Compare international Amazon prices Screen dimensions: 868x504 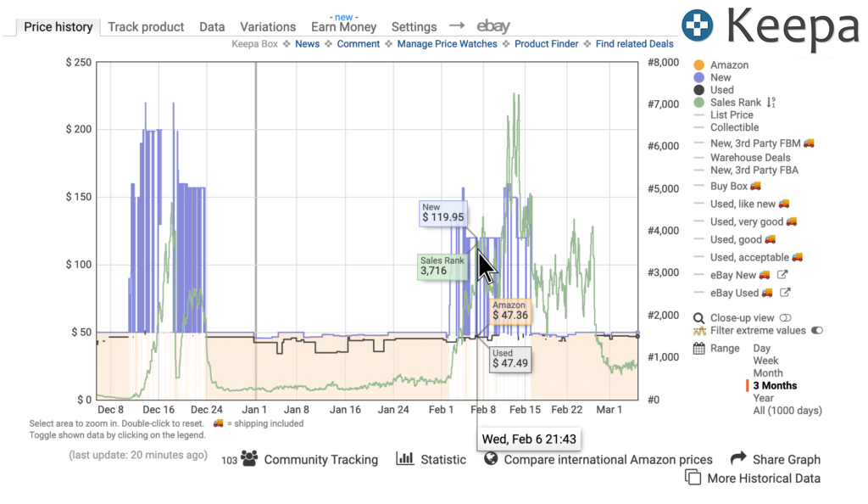pyautogui.click(x=608, y=460)
